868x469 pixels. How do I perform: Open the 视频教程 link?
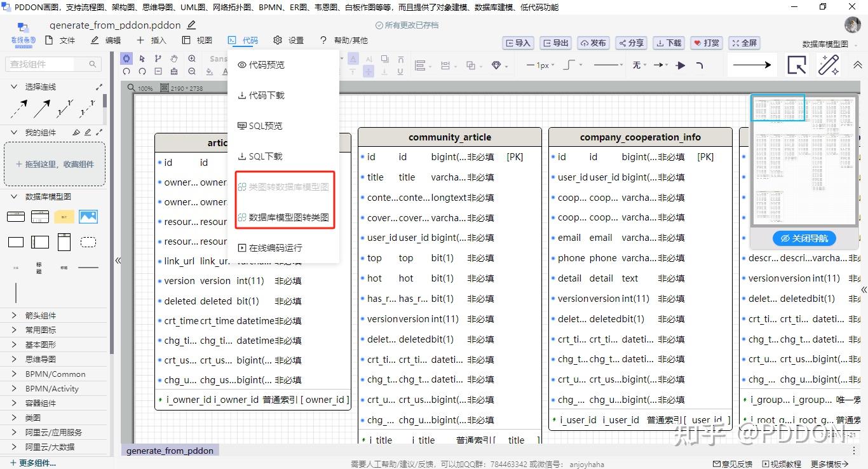pos(782,464)
